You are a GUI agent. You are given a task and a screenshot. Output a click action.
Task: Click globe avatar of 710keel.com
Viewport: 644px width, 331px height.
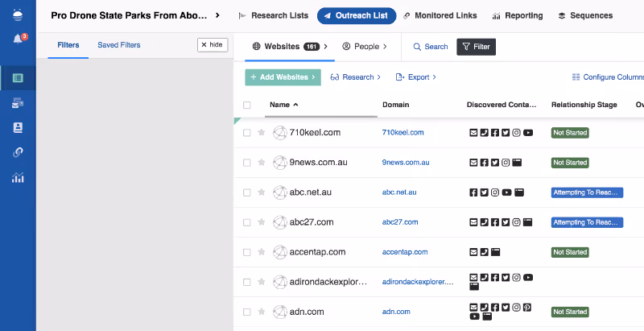pos(280,133)
